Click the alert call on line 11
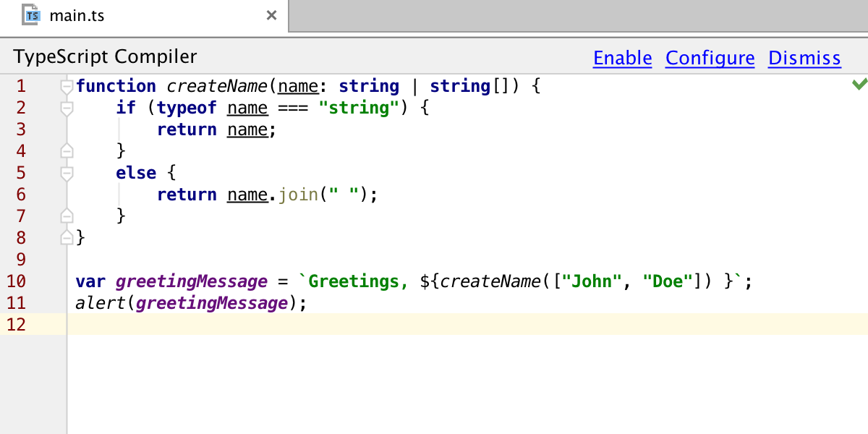The width and height of the screenshot is (868, 434). point(101,303)
